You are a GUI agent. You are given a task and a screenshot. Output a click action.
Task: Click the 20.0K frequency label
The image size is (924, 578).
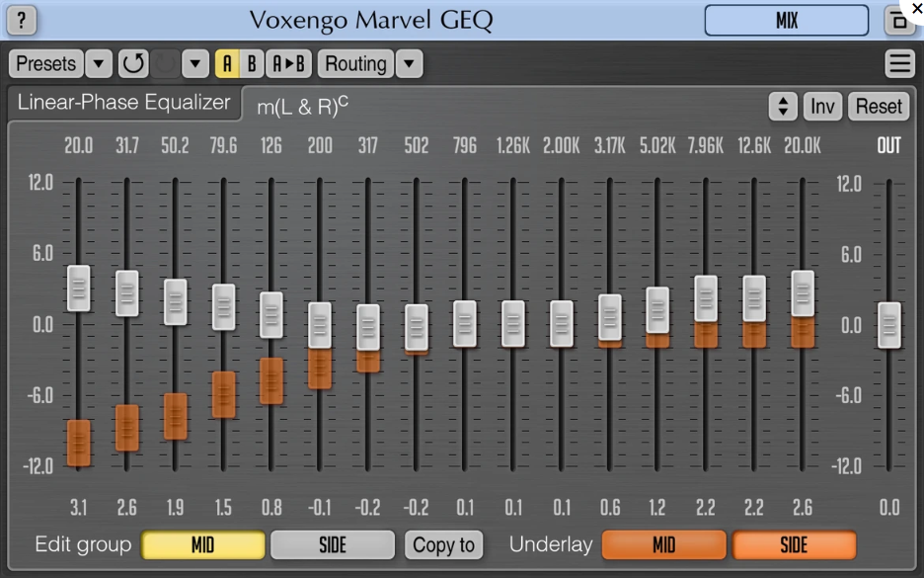click(802, 145)
